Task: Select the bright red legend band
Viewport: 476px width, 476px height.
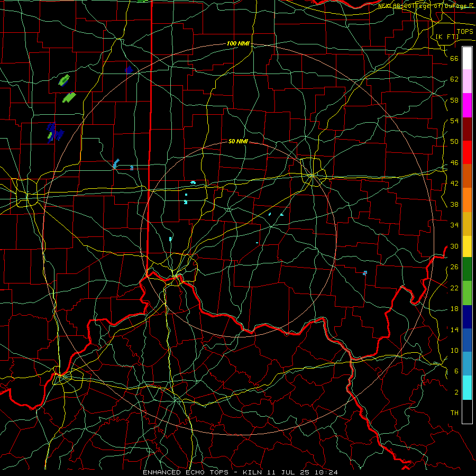Action: click(467, 153)
